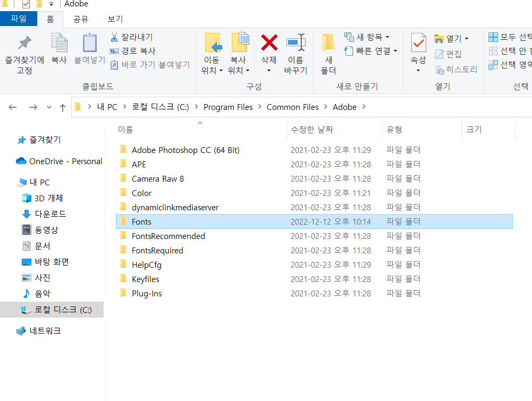The image size is (532, 401).
Task: Click the Copy (복사) ribbon icon
Action: click(x=59, y=49)
